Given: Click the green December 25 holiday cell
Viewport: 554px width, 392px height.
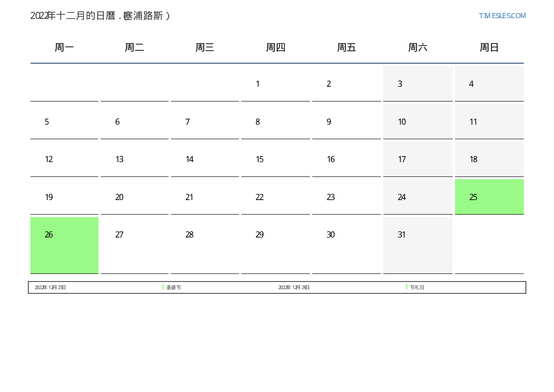Looking at the screenshot, I should click(x=489, y=197).
